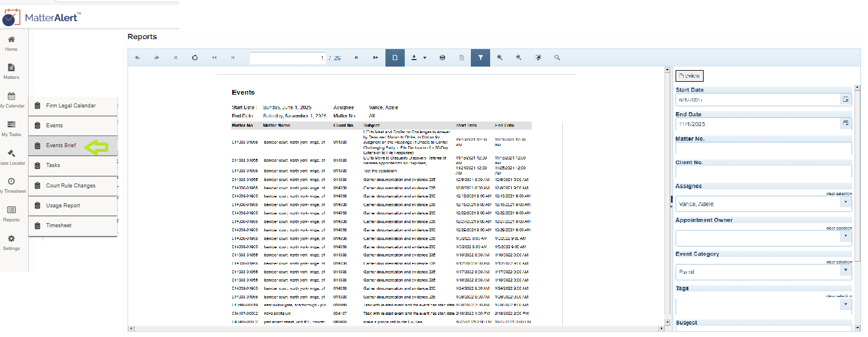Select Court Rule Changes report

click(73, 186)
